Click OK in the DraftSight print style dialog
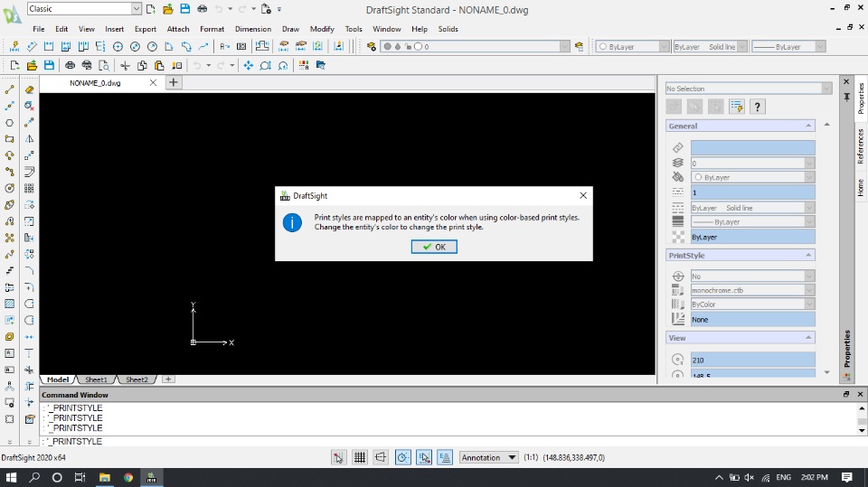The height and width of the screenshot is (487, 868). [434, 247]
